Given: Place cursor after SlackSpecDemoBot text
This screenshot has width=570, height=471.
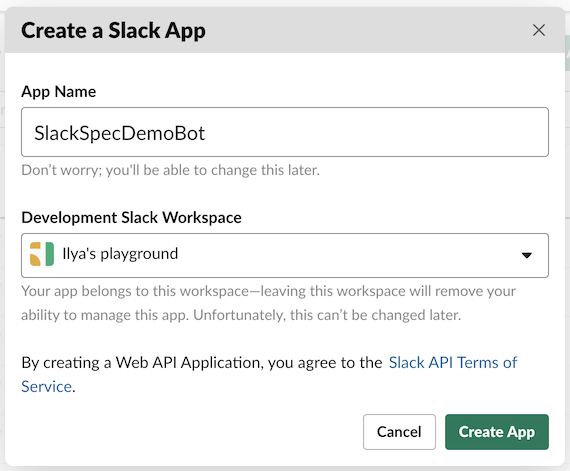Looking at the screenshot, I should (206, 133).
